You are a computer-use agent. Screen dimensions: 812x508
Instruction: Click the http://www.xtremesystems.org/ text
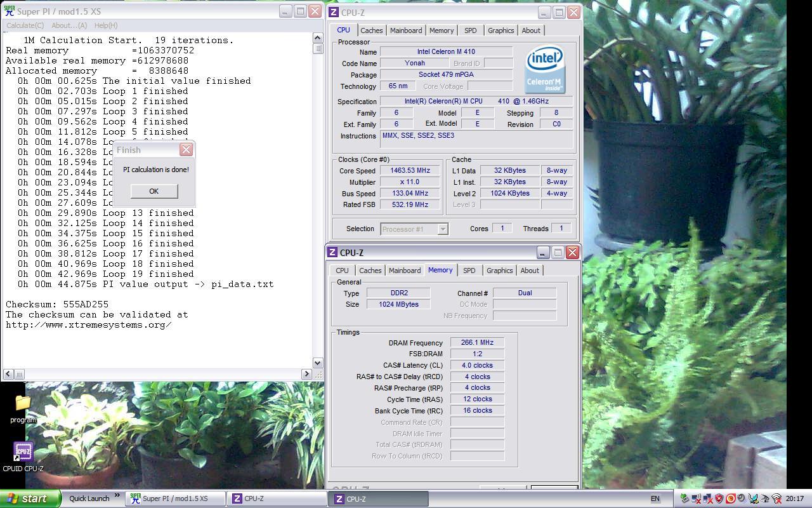pos(89,324)
